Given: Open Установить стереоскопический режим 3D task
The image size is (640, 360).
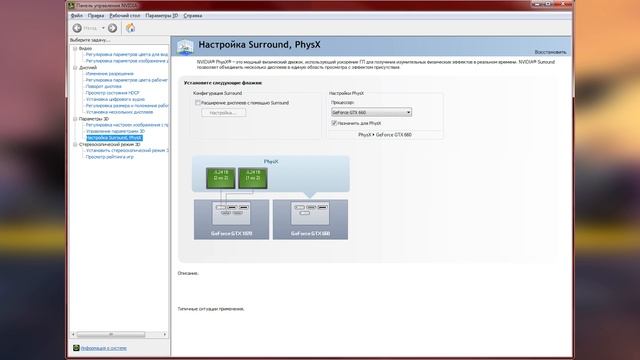Looking at the screenshot, I should pos(127,151).
